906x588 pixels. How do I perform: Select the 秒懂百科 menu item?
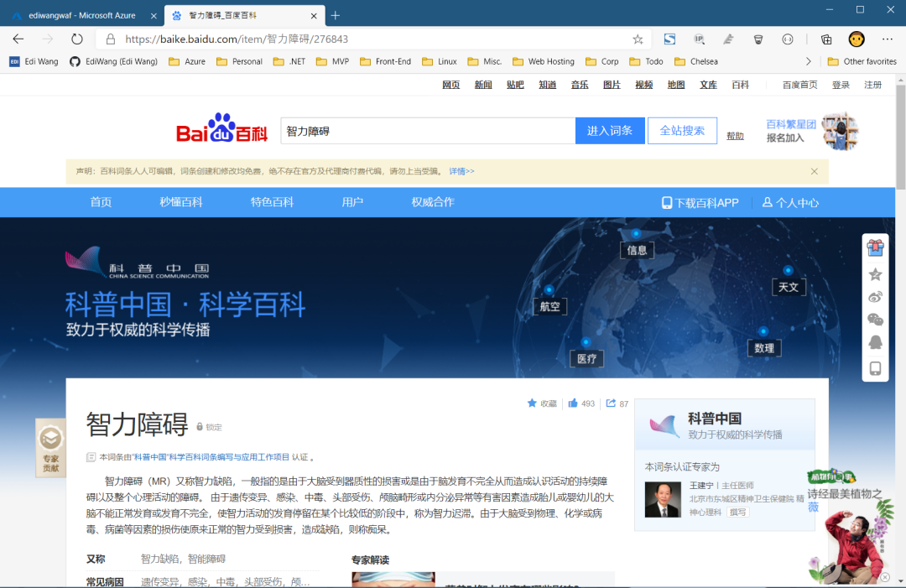click(x=181, y=202)
